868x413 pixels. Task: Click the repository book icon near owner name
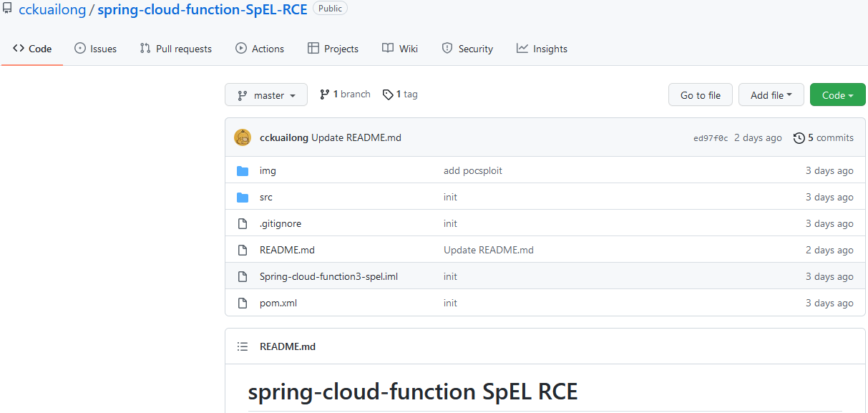[8, 9]
